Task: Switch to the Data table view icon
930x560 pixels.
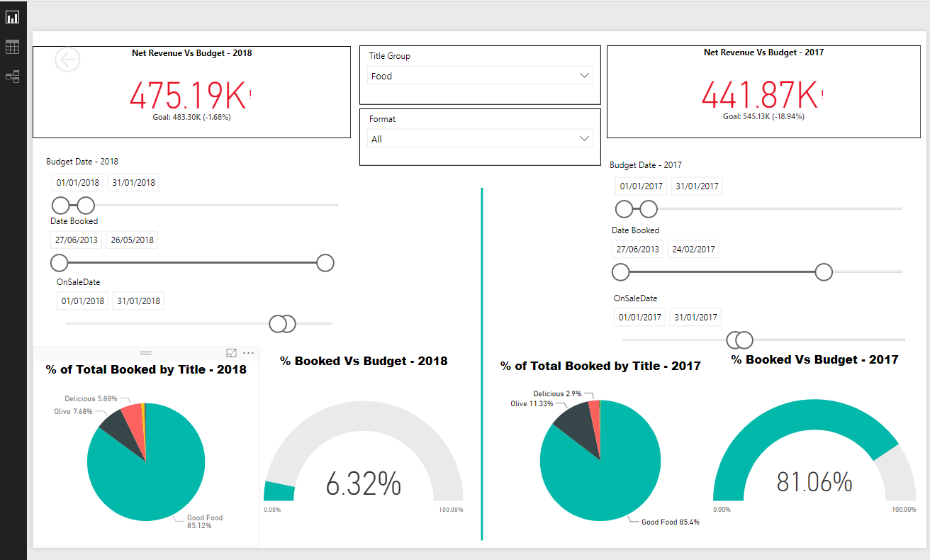Action: [x=13, y=47]
